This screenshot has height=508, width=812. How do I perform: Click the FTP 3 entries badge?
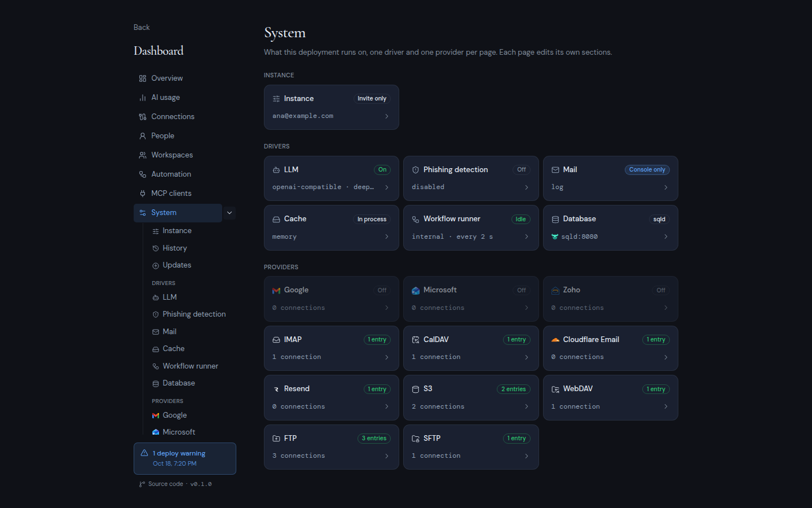[x=374, y=439]
